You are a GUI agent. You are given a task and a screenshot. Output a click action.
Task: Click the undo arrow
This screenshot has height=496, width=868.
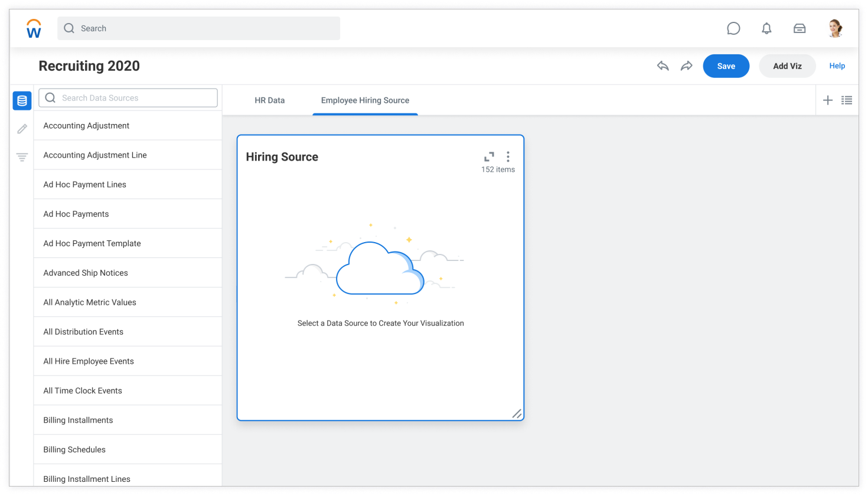pos(663,66)
